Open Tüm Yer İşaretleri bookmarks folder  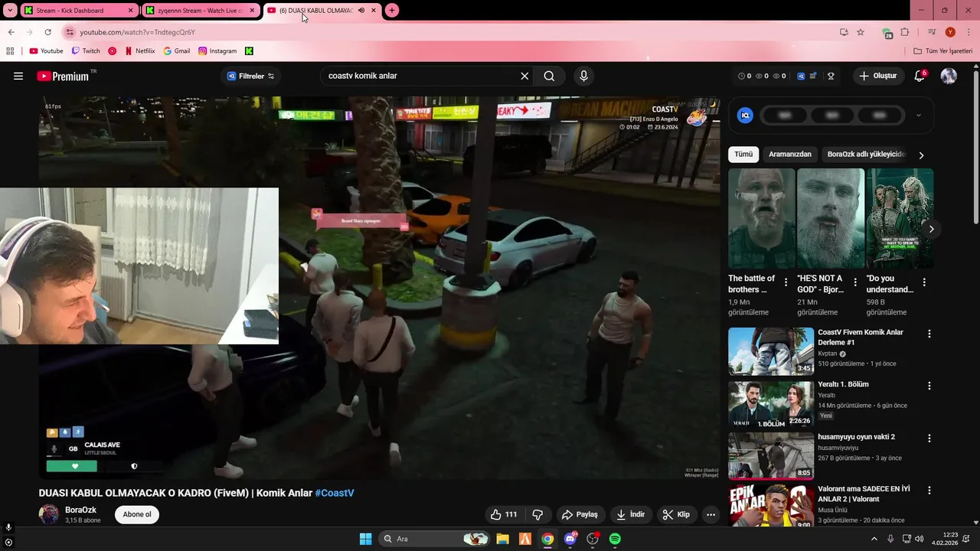tap(943, 51)
